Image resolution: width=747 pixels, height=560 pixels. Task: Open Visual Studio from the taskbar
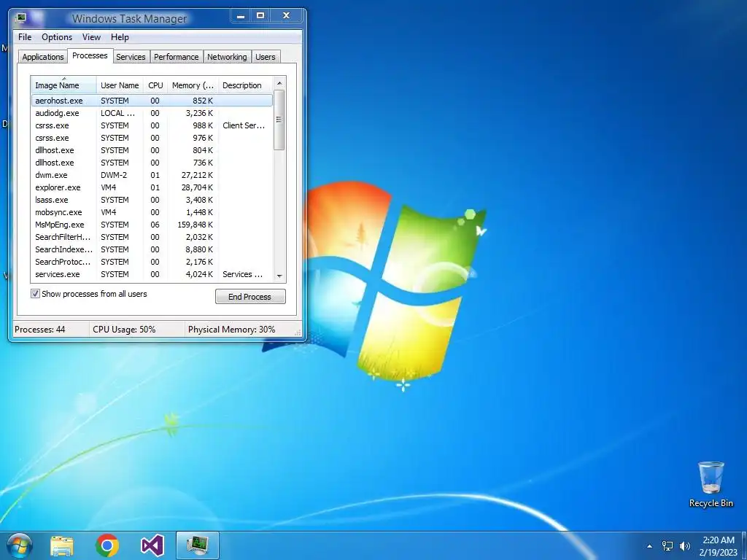152,545
